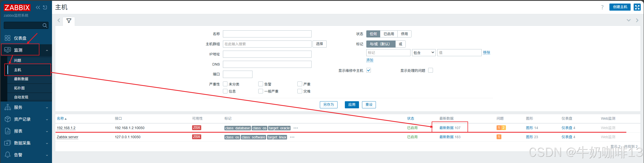Select 已启用 status option
The image size is (644, 163).
pos(389,34)
